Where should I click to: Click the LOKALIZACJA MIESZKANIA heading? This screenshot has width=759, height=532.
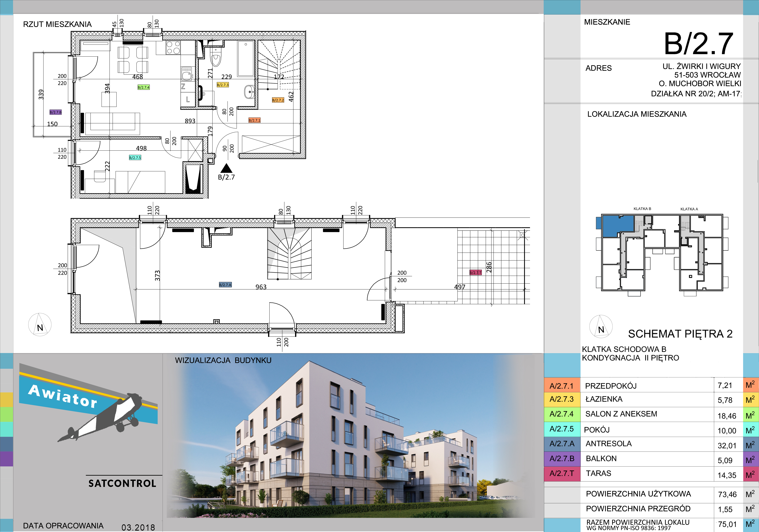click(x=637, y=114)
